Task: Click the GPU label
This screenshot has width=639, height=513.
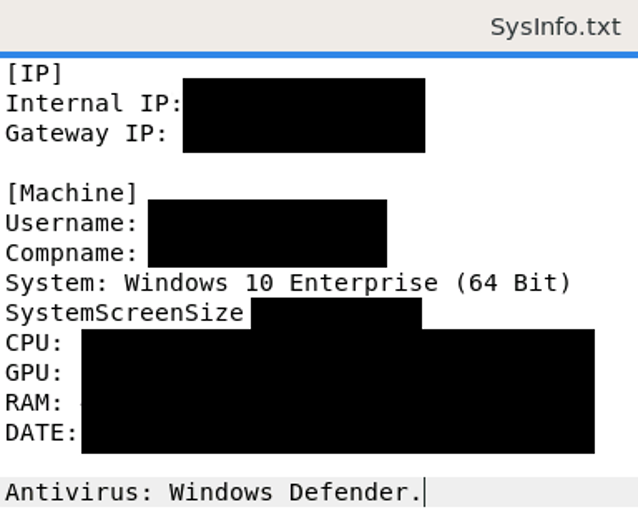Action: 34,373
